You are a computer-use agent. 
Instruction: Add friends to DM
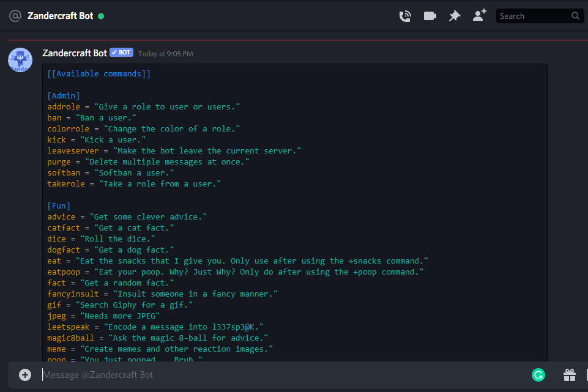[479, 15]
